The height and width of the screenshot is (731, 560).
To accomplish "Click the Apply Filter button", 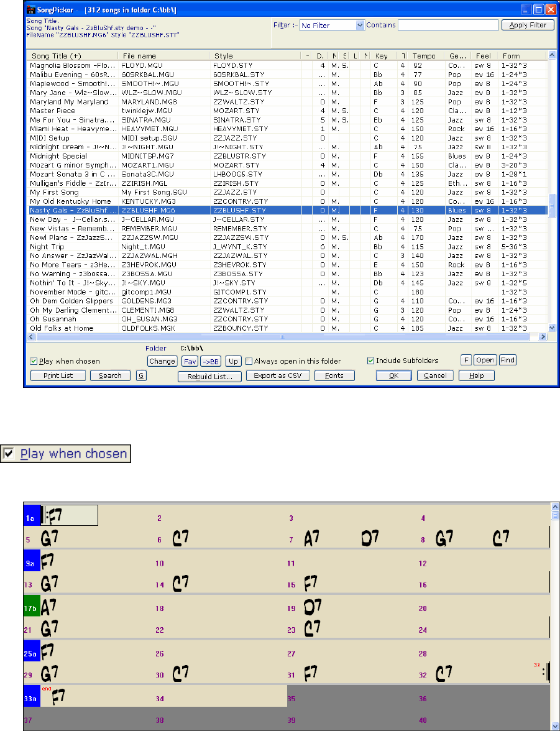I will [x=528, y=25].
